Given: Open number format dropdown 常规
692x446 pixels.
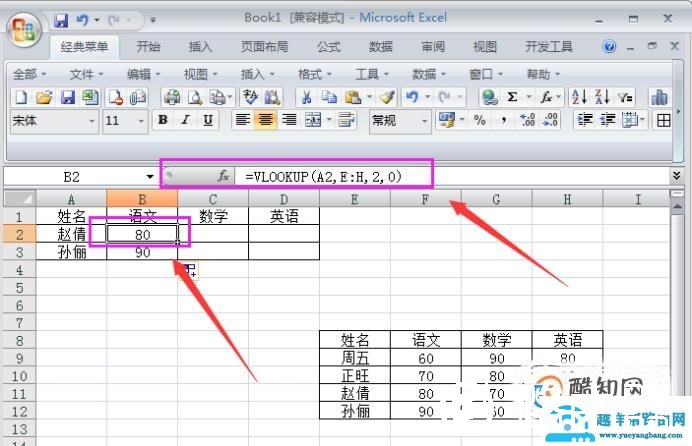Looking at the screenshot, I should point(424,120).
